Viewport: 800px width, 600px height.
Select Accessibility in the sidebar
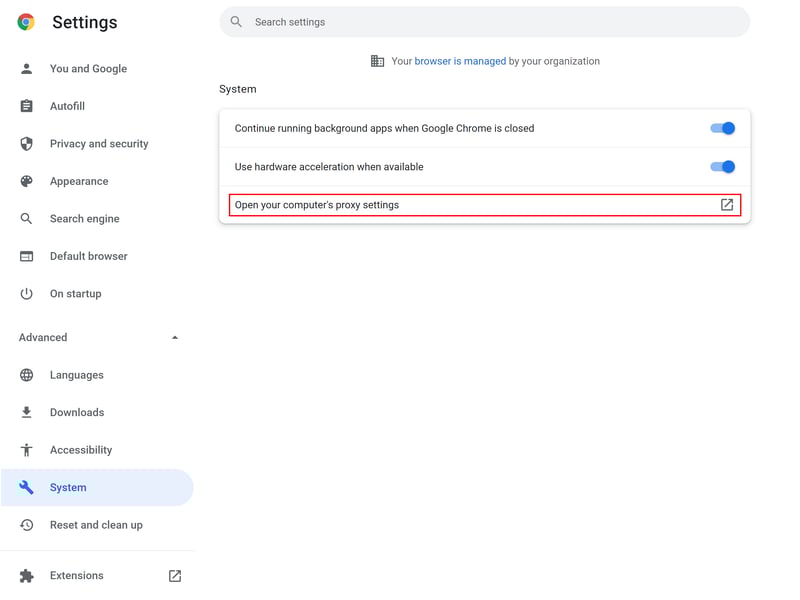[81, 450]
